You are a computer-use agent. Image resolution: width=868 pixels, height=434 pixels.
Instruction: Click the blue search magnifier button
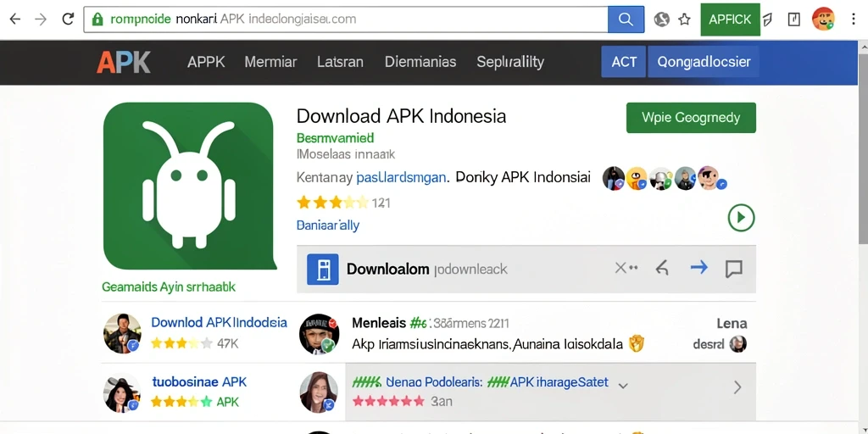(626, 19)
